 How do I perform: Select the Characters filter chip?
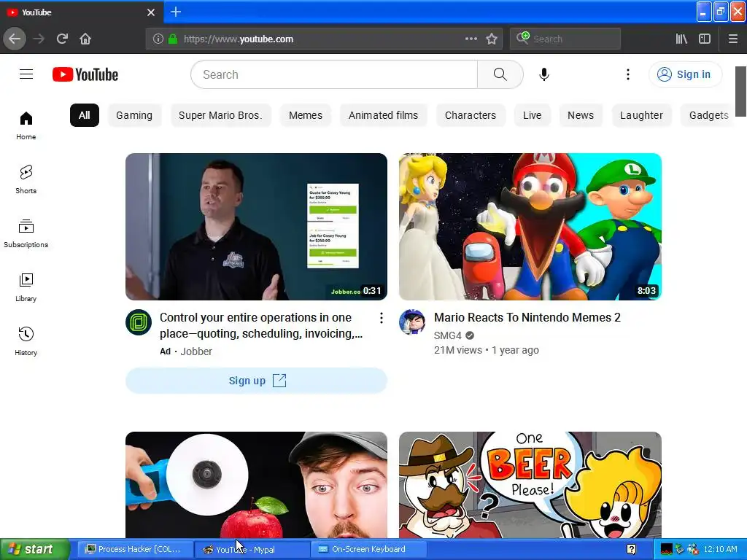471,115
